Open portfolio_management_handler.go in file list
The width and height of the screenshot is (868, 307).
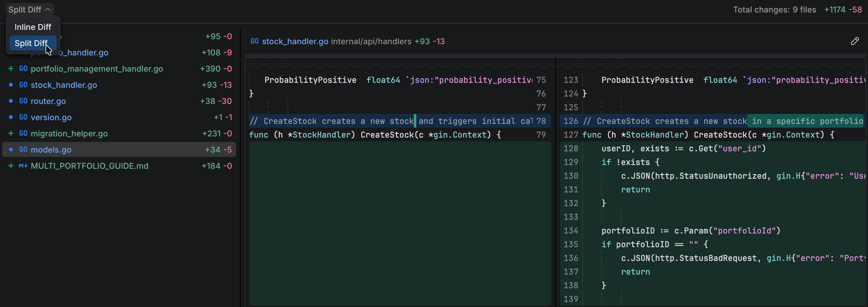[x=97, y=68]
